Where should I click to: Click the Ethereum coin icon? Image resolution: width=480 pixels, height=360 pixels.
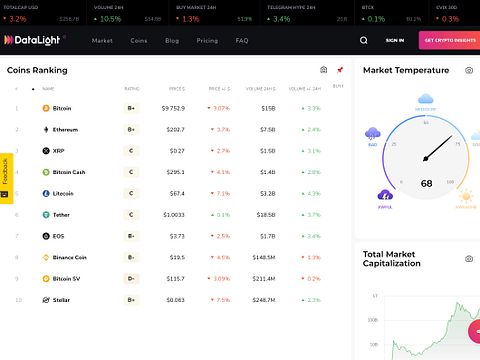click(46, 130)
